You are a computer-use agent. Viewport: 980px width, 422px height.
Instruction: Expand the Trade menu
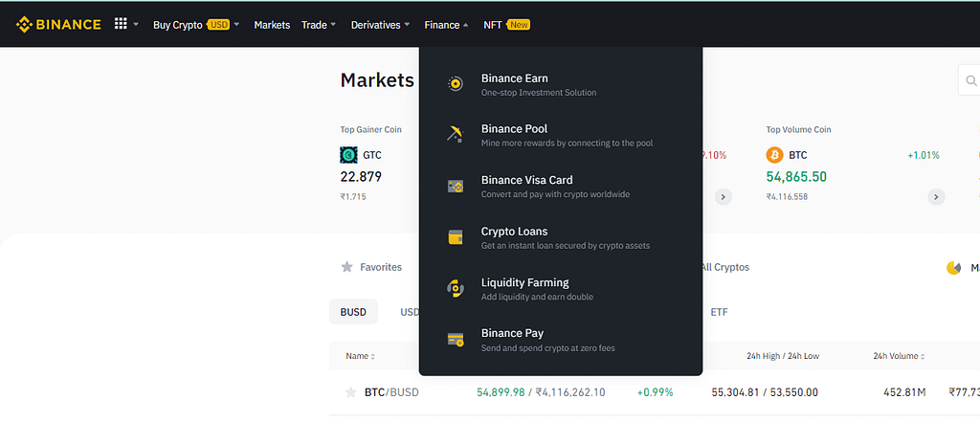(x=333, y=24)
